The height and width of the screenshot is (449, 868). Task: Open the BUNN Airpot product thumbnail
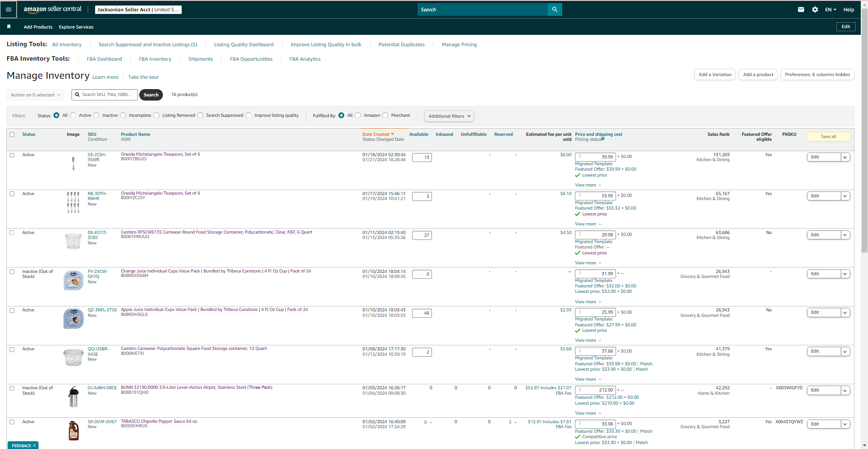[73, 397]
